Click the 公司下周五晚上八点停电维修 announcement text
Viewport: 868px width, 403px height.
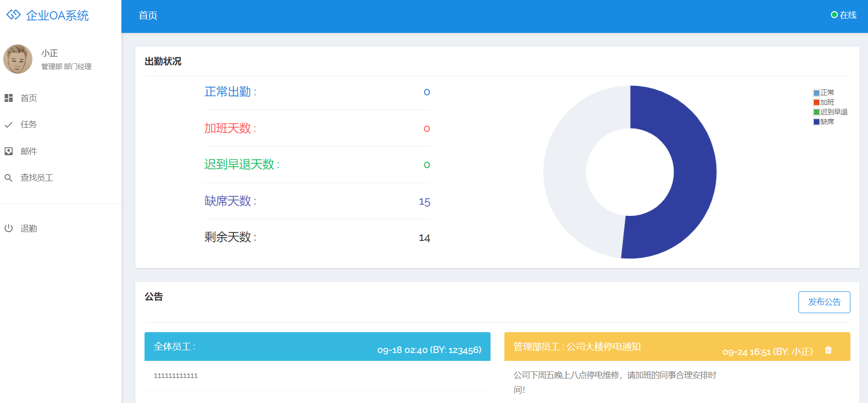(x=615, y=382)
